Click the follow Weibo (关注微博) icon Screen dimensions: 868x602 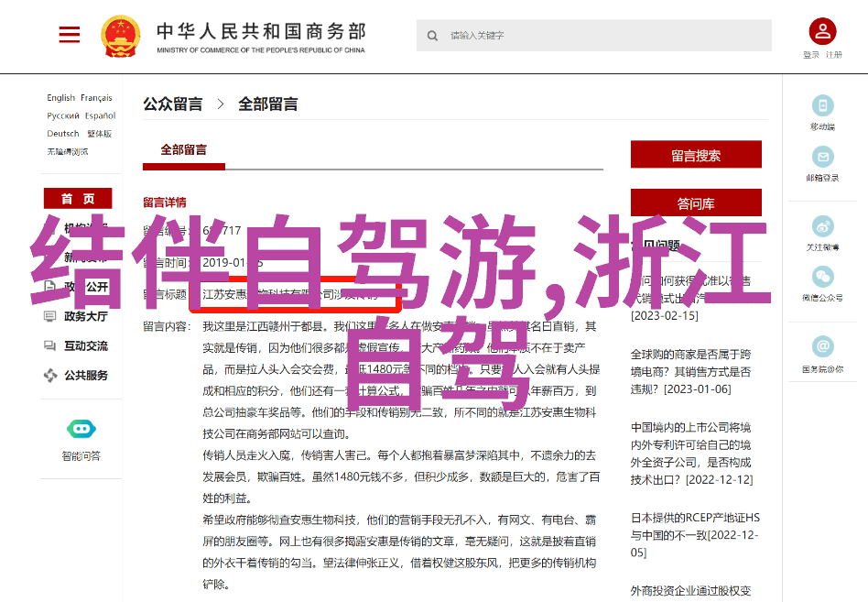(822, 226)
